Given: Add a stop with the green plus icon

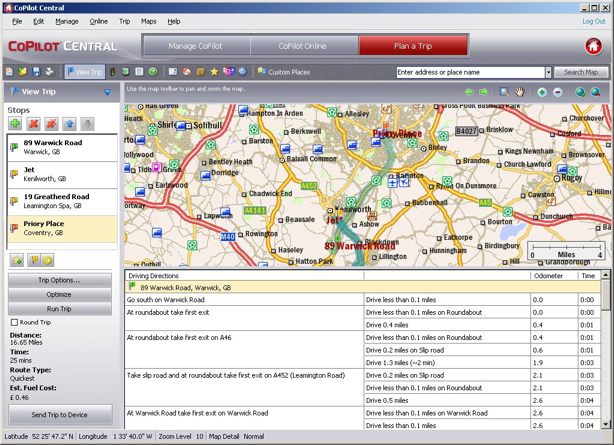Looking at the screenshot, I should (15, 124).
